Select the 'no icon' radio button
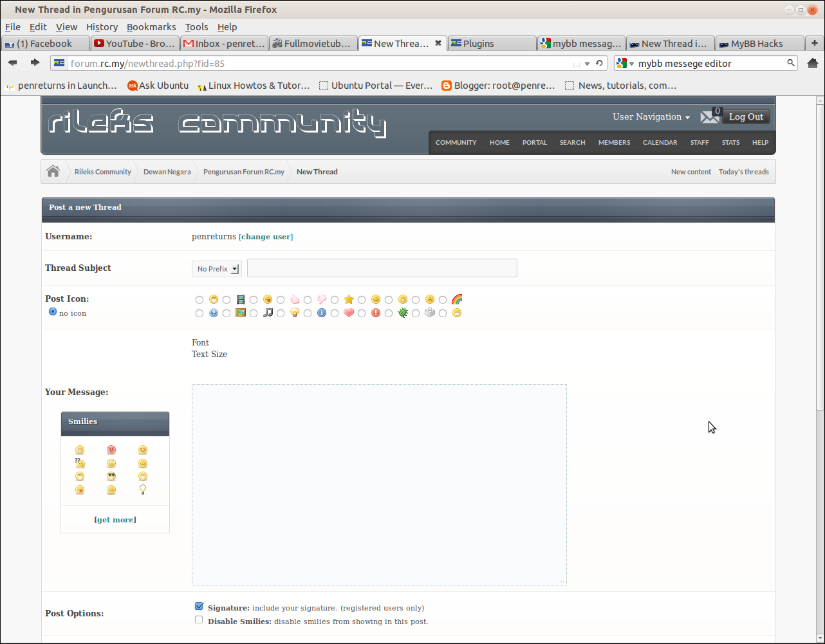 coord(53,312)
